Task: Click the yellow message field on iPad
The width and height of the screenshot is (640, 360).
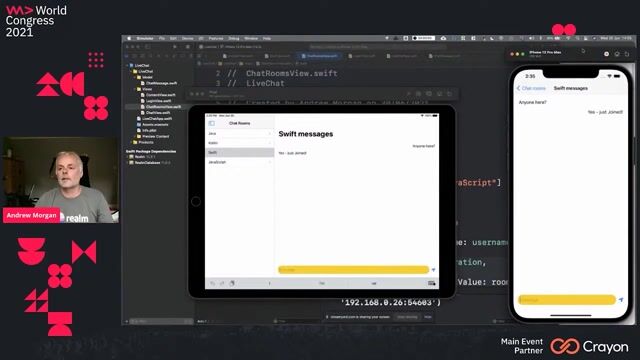Action: click(x=353, y=270)
